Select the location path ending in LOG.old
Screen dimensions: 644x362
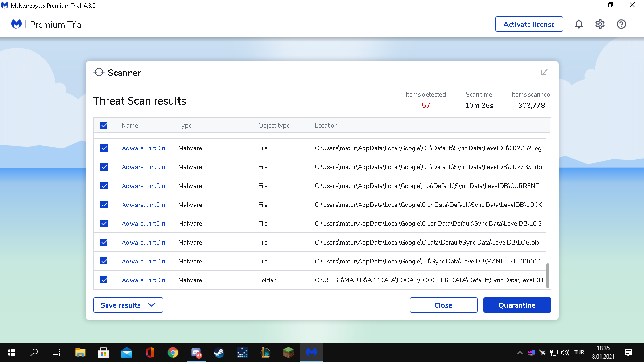[427, 242]
